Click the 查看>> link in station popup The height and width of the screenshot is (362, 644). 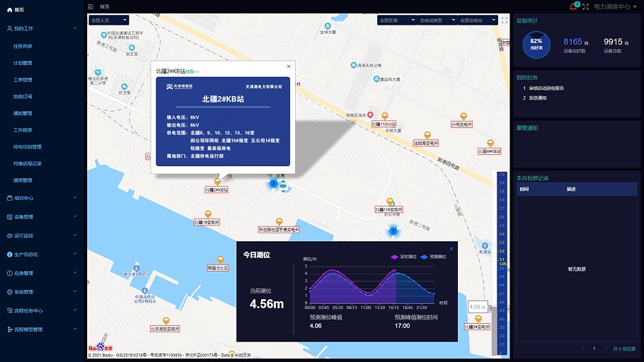click(x=192, y=71)
